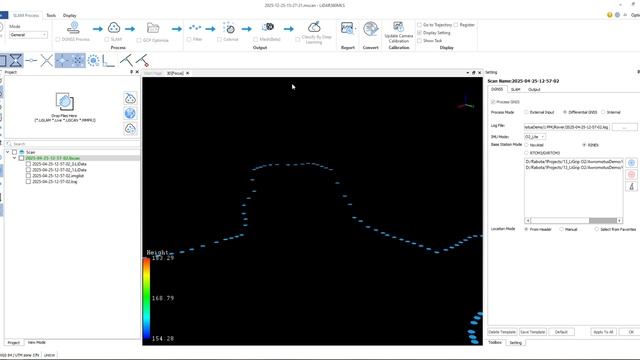The height and width of the screenshot is (360, 640).
Task: Click the globe icon in Project panel
Action: (130, 113)
